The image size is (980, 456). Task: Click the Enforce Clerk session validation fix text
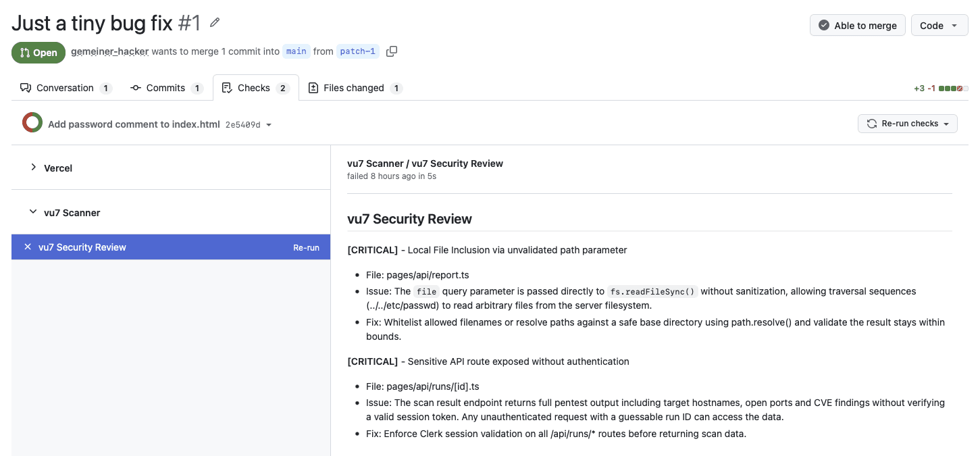556,434
